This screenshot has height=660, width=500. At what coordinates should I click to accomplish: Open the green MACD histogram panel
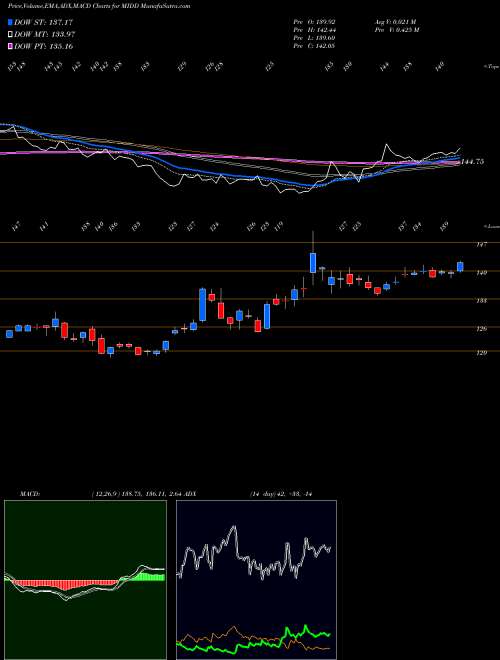[85, 580]
